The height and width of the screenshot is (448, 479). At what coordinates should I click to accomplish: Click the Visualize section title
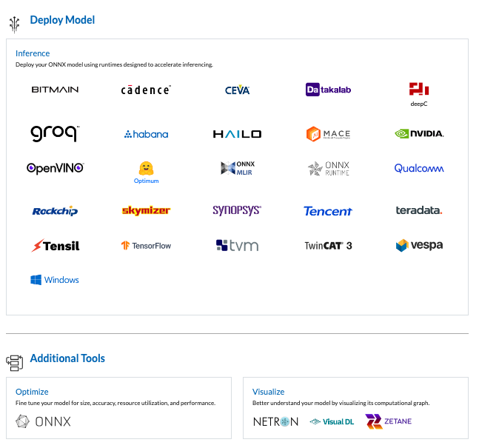[268, 392]
